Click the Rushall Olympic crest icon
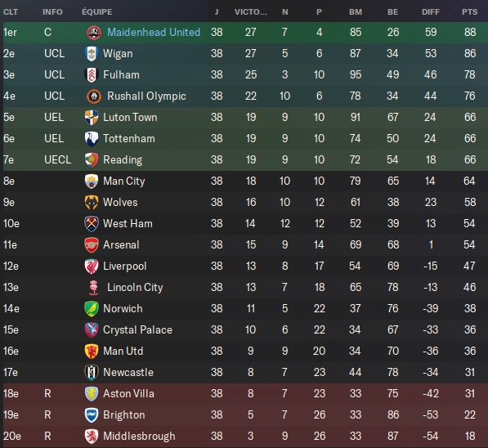 [94, 96]
